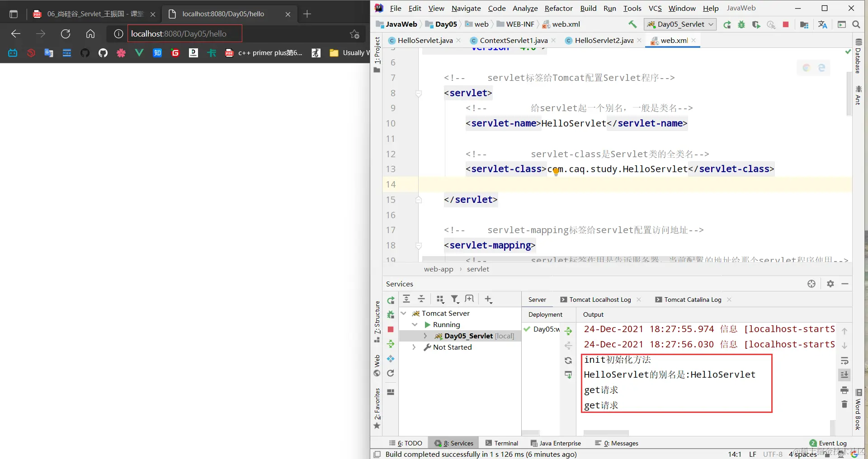Click the print icon beside console output
Screen dimensions: 868x459
click(x=844, y=390)
